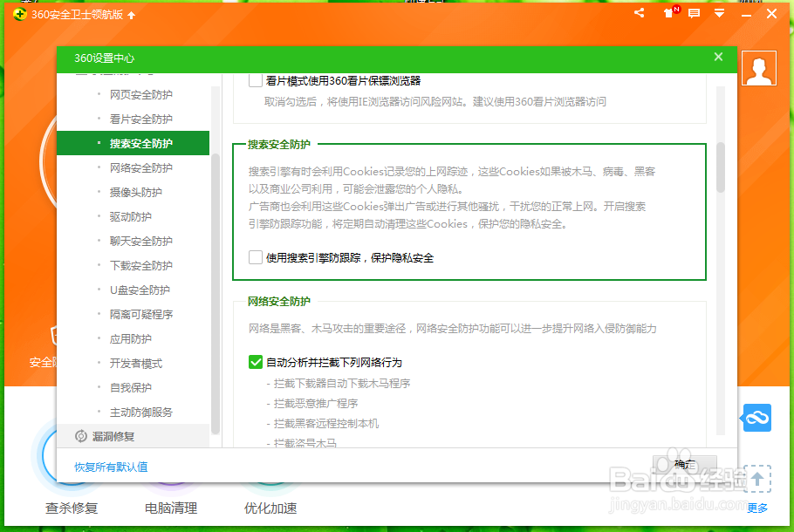
Task: Open the skin shirt icon with N badge
Action: pos(670,12)
